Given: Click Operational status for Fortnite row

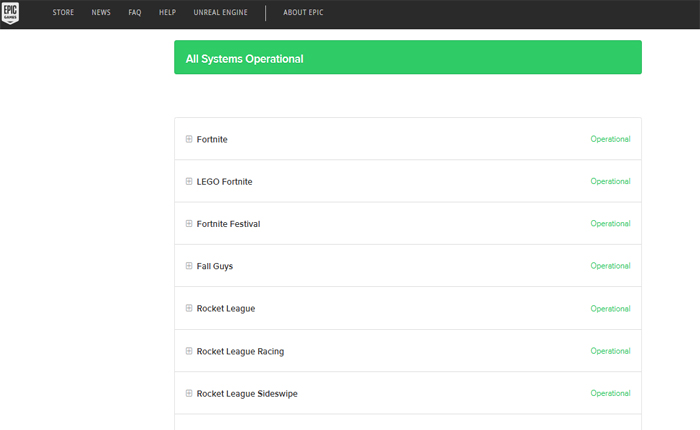Looking at the screenshot, I should coord(610,139).
